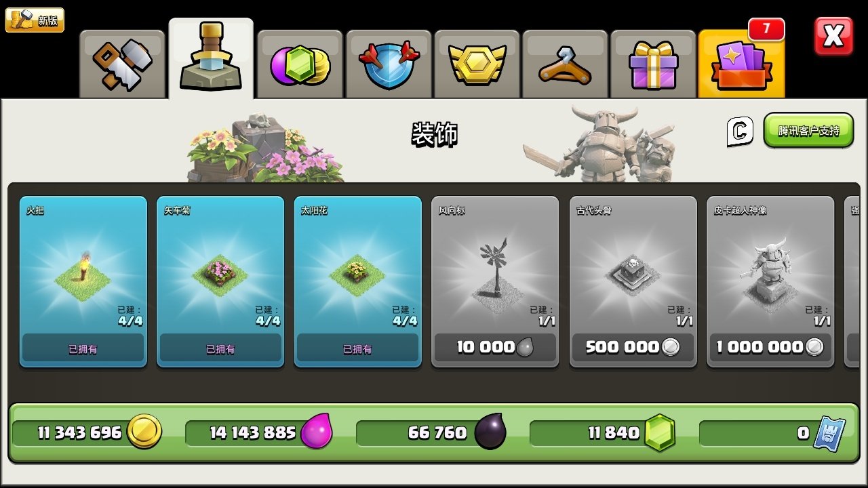Tap the gold coin icon in resource bar

click(x=144, y=432)
